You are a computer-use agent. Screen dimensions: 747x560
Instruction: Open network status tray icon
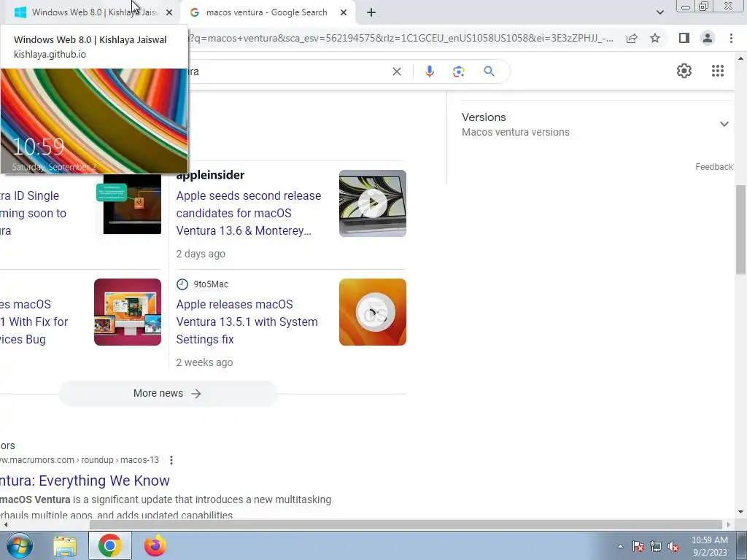pos(656,547)
